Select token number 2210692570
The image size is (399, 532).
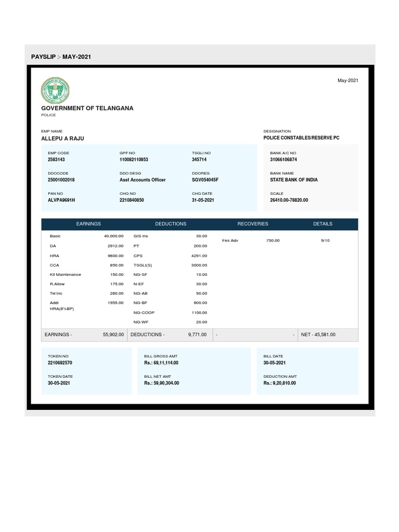click(60, 363)
